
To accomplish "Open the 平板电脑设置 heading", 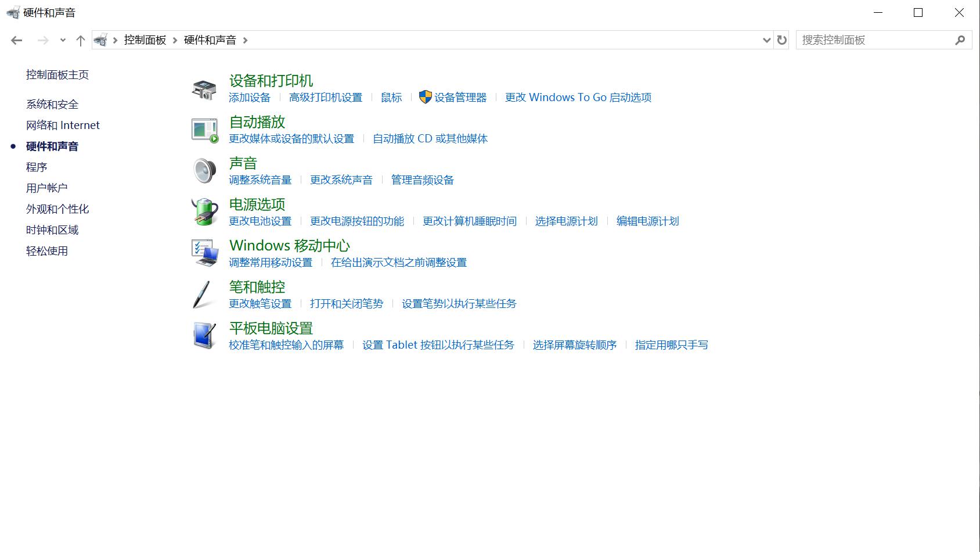I will (271, 328).
